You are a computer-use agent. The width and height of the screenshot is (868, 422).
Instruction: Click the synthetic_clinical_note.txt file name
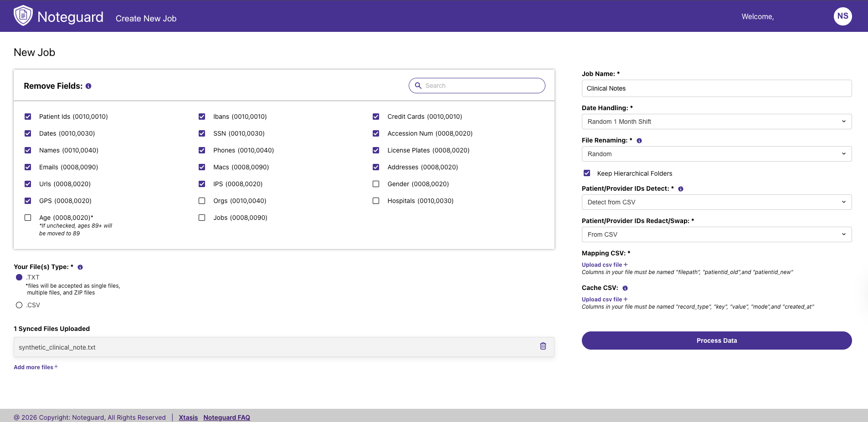tap(57, 347)
